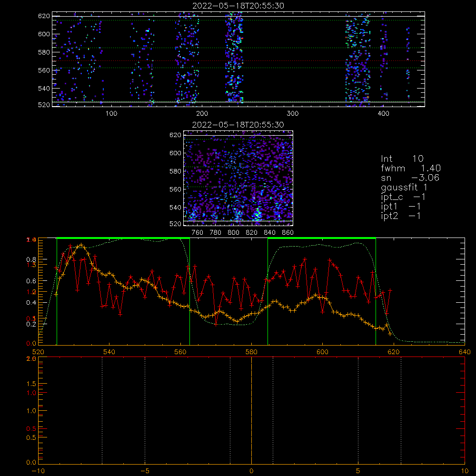Click x-axis label 300 on top plot
This screenshot has width=476, height=476.
pyautogui.click(x=293, y=114)
